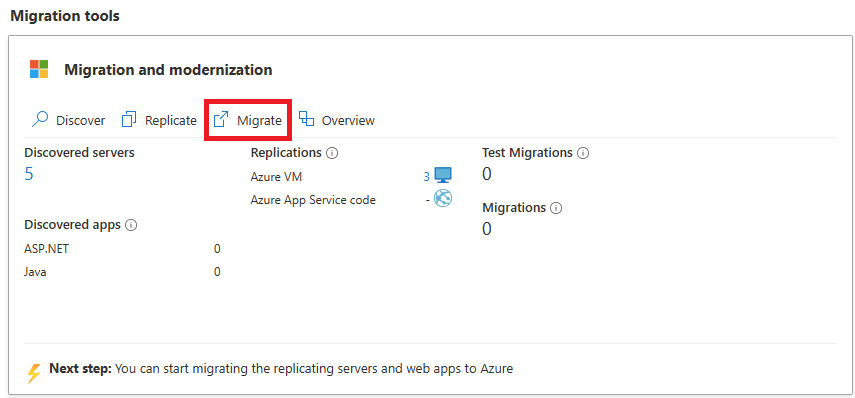The height and width of the screenshot is (398, 855).
Task: Click the Migrations value 0
Action: pos(487,228)
